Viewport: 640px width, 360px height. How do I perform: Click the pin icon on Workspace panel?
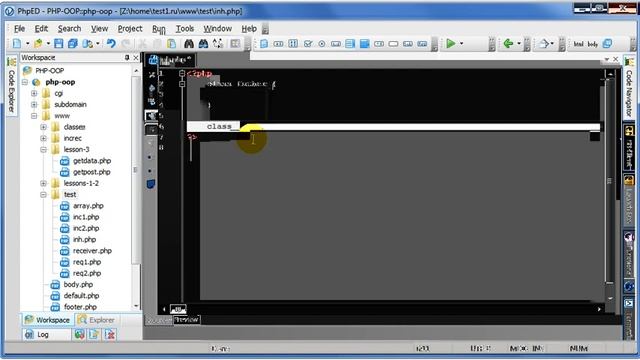coord(127,58)
